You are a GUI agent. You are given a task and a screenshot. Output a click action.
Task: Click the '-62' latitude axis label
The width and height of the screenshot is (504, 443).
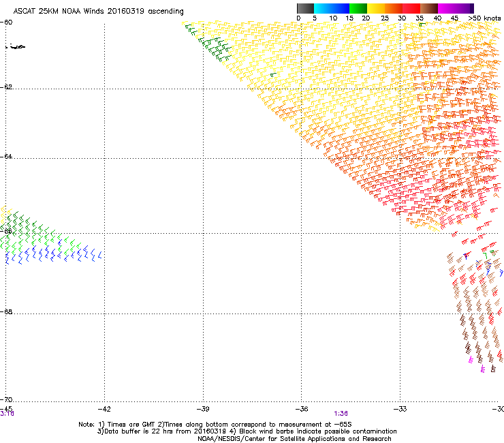click(6, 87)
